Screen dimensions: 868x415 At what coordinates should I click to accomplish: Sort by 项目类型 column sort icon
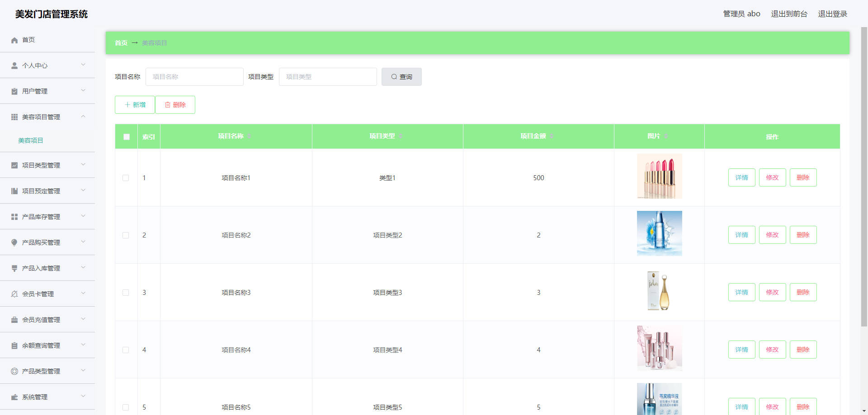[x=401, y=136]
